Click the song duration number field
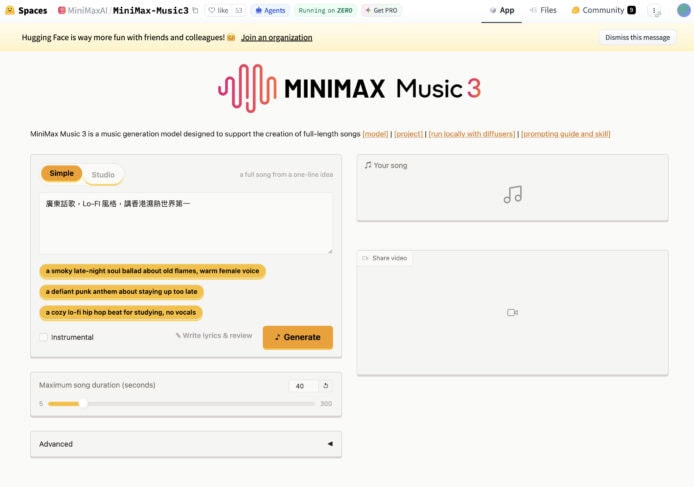The width and height of the screenshot is (694, 487). (x=304, y=386)
